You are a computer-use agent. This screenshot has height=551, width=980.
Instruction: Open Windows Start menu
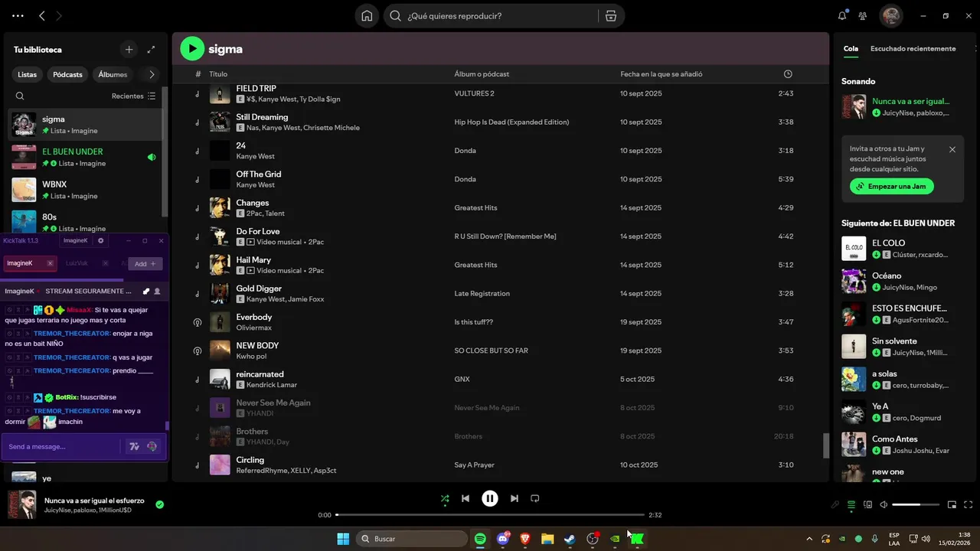point(343,538)
